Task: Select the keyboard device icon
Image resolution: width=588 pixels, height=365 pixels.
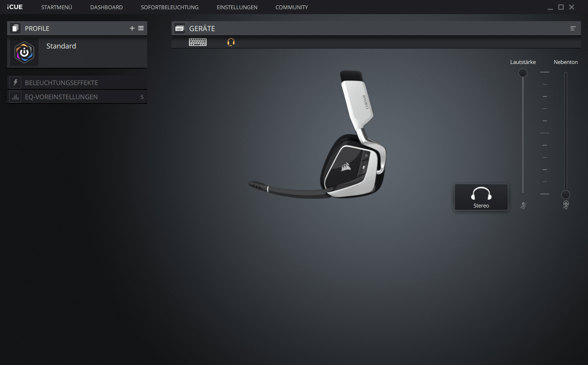Action: 198,42
